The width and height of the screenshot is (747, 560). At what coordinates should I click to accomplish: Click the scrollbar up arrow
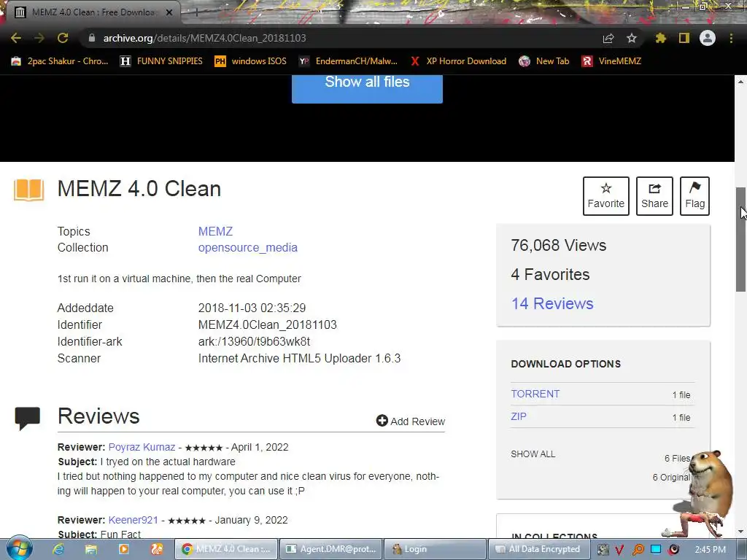(741, 82)
